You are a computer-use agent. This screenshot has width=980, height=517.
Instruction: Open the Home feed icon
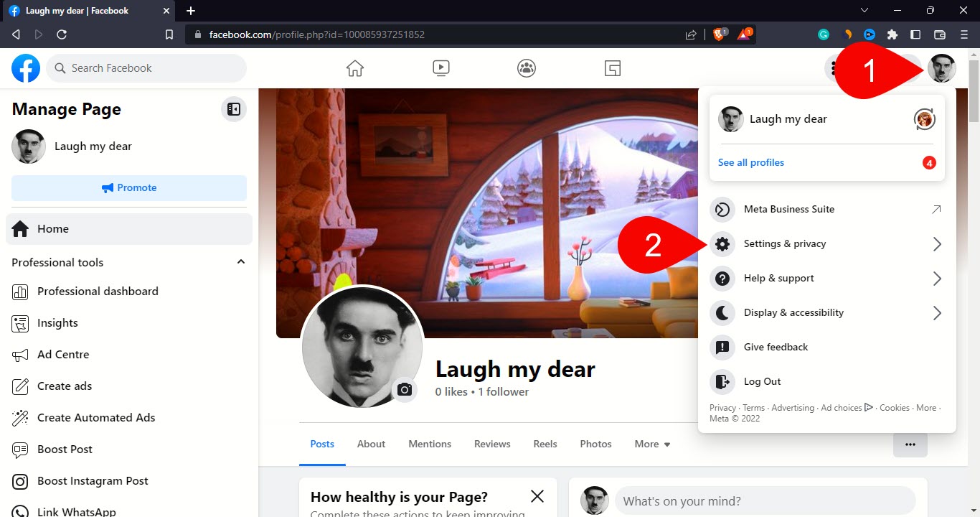tap(354, 67)
